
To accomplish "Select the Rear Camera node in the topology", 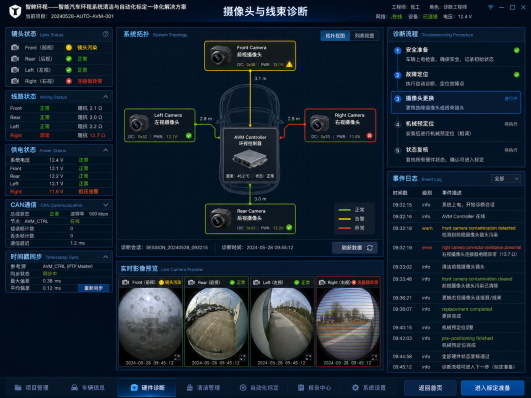I will point(250,219).
